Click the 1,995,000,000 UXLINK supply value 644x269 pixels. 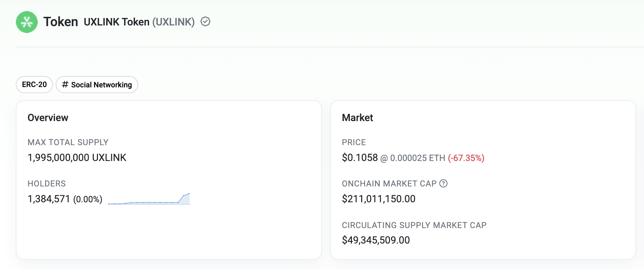click(77, 158)
